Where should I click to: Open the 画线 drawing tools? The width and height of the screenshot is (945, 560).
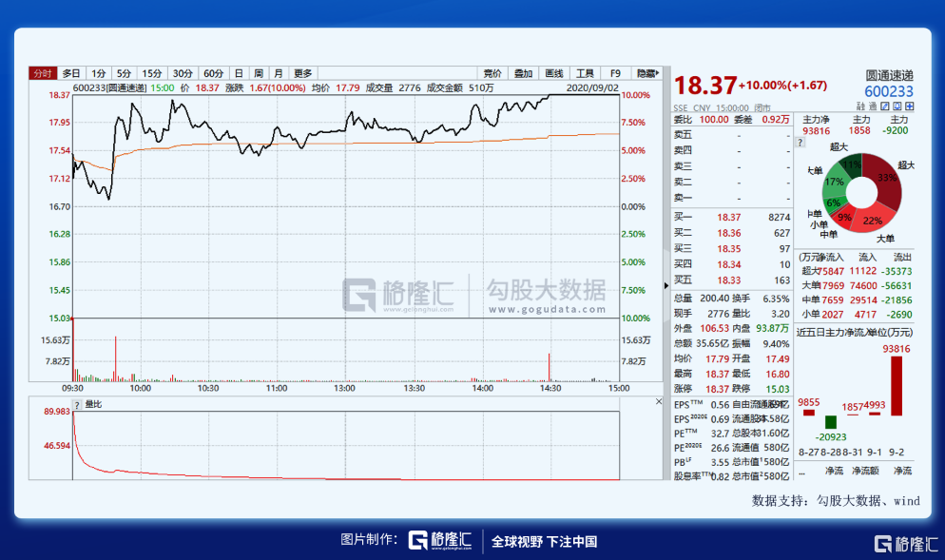(554, 73)
